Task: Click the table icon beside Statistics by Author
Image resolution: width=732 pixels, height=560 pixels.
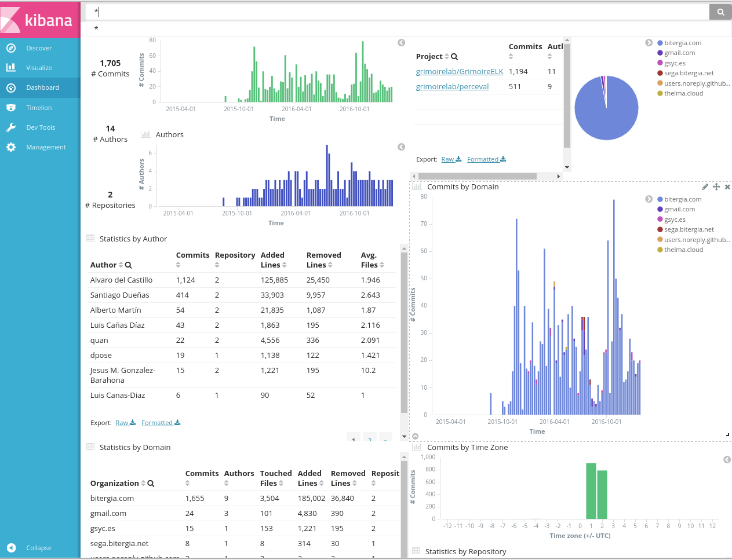Action: [x=91, y=238]
